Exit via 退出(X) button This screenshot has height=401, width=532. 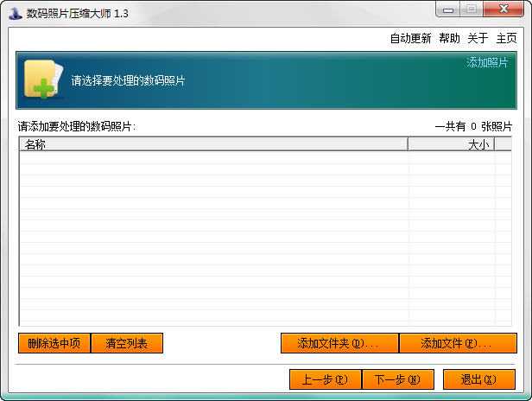pos(479,379)
